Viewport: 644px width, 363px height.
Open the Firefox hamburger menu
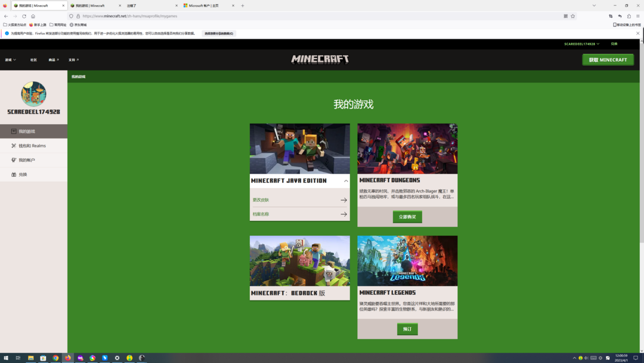click(638, 16)
